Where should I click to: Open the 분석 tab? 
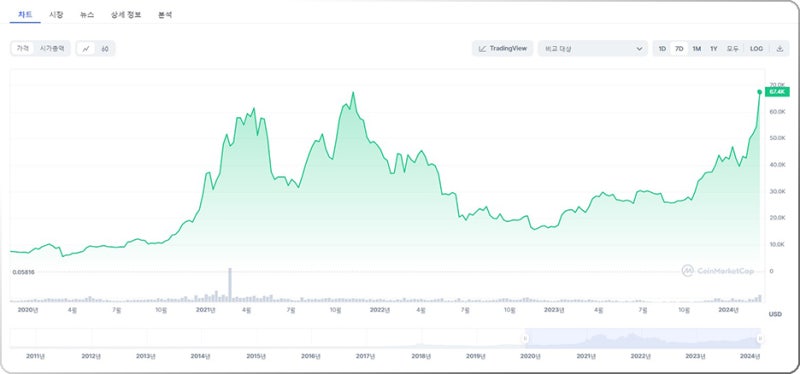pyautogui.click(x=165, y=15)
